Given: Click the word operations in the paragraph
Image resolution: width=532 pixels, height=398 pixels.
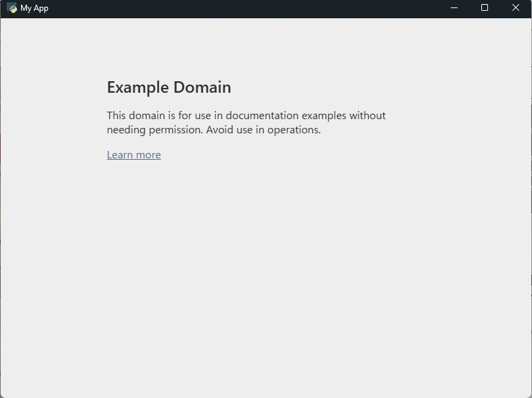Looking at the screenshot, I should pyautogui.click(x=293, y=130).
